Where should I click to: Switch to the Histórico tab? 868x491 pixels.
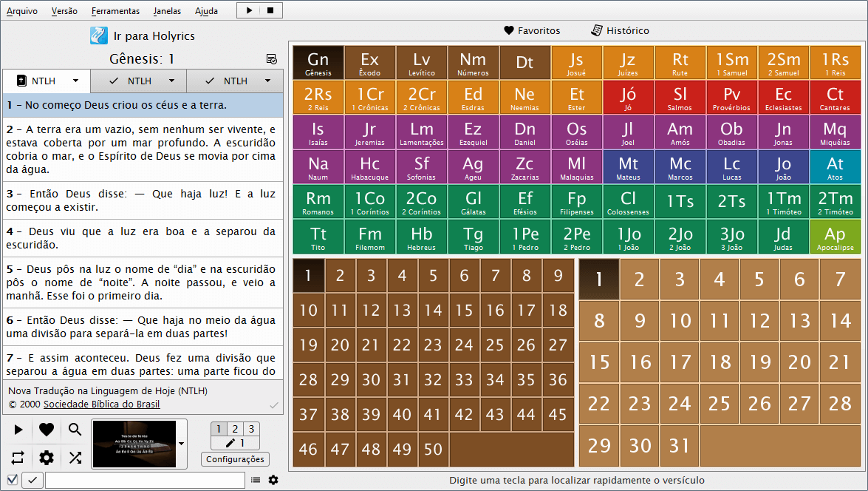(x=620, y=31)
